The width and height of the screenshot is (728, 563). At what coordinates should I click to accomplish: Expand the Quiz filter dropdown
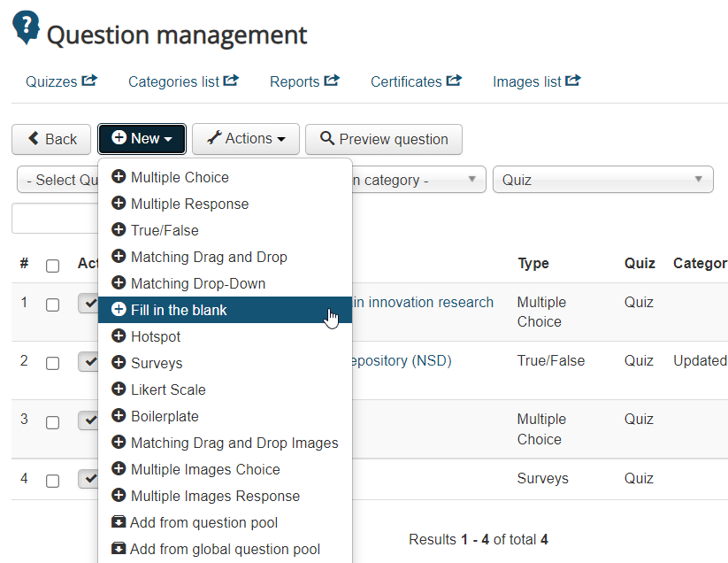tap(602, 180)
